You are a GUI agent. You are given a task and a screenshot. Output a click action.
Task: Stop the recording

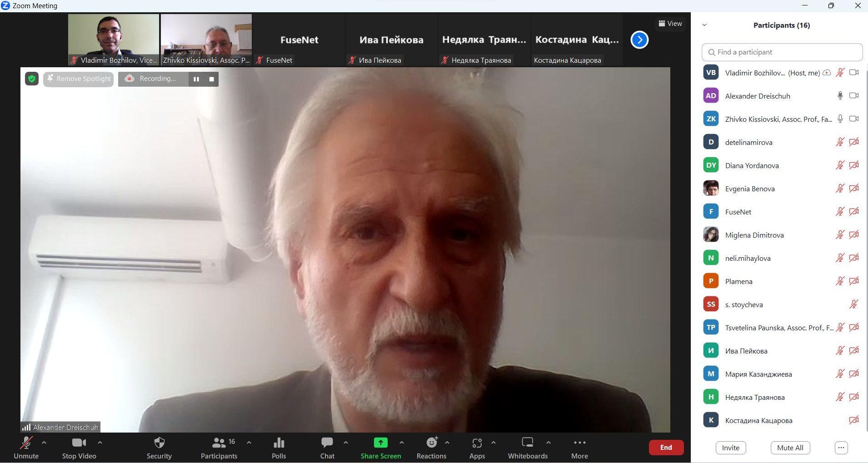(x=211, y=79)
